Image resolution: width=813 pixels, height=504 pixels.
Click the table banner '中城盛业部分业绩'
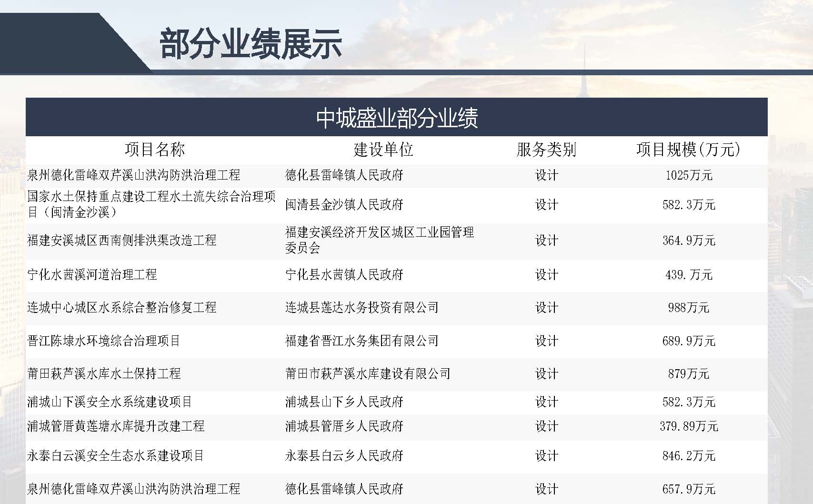[397, 118]
